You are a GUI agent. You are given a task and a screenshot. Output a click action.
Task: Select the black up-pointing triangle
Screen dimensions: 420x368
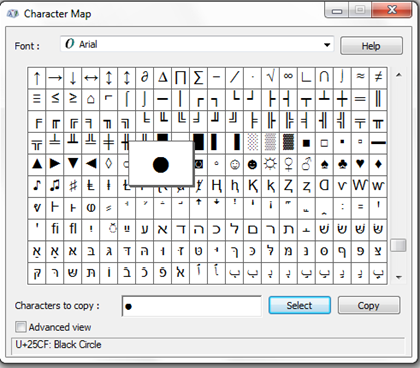pos(37,164)
